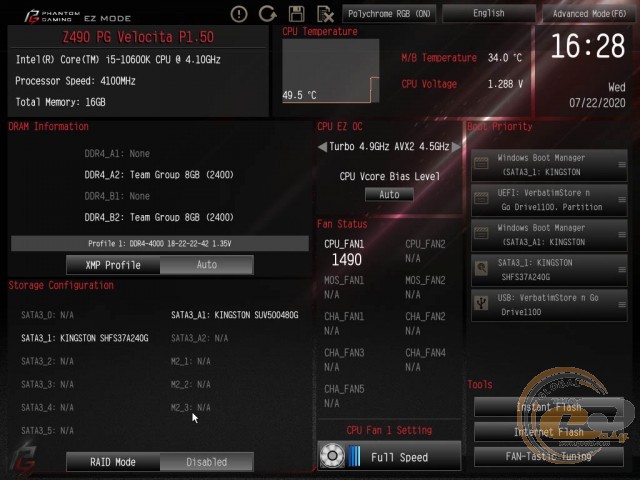640x480 pixels.
Task: Click USB icon of USB: VerbatimStore boot entry
Action: point(481,303)
